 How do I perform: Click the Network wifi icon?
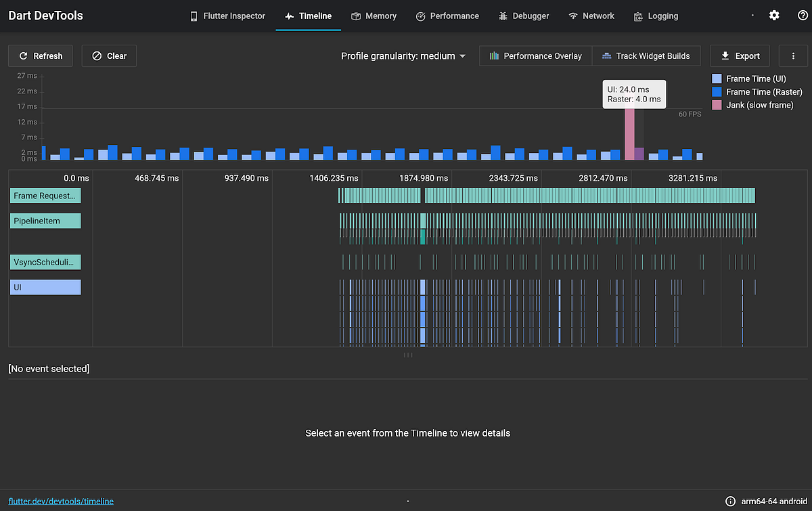(573, 16)
